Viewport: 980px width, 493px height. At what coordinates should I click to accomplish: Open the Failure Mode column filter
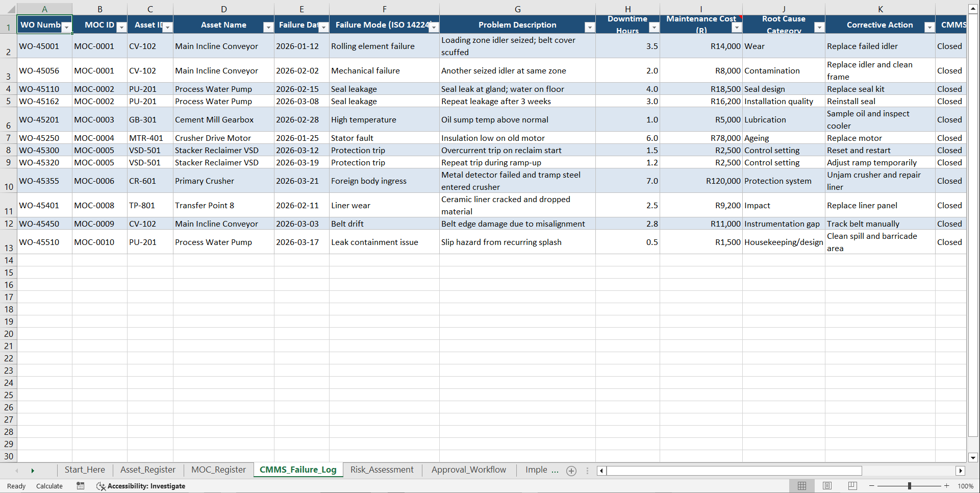pyautogui.click(x=433, y=27)
